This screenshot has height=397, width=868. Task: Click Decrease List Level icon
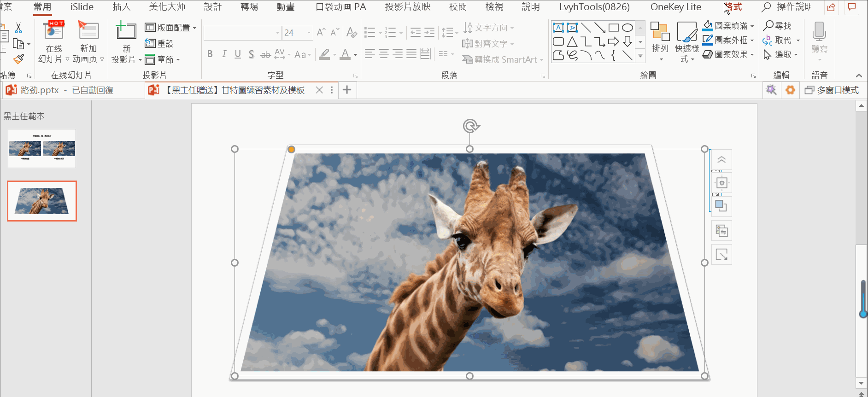(416, 32)
